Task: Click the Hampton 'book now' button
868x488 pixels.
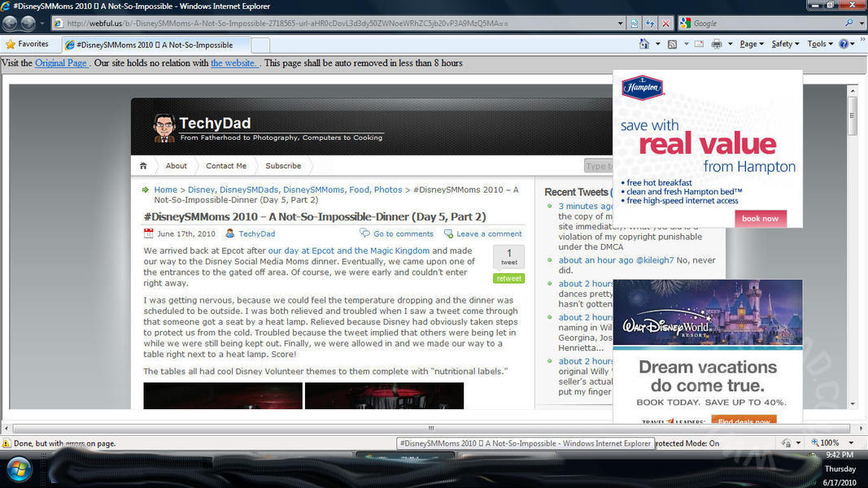Action: click(x=760, y=219)
